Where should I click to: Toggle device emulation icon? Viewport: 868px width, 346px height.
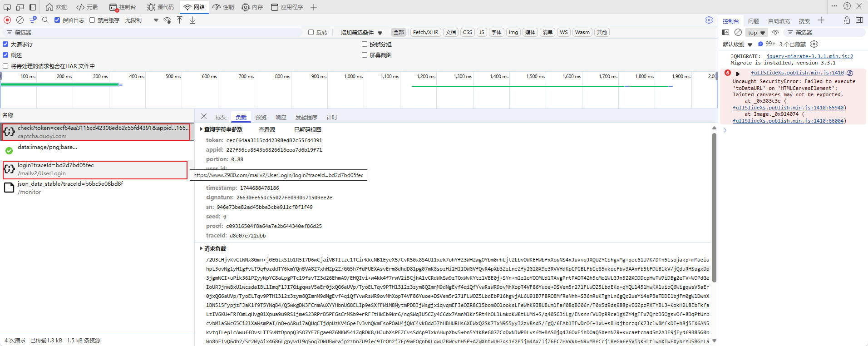point(20,7)
